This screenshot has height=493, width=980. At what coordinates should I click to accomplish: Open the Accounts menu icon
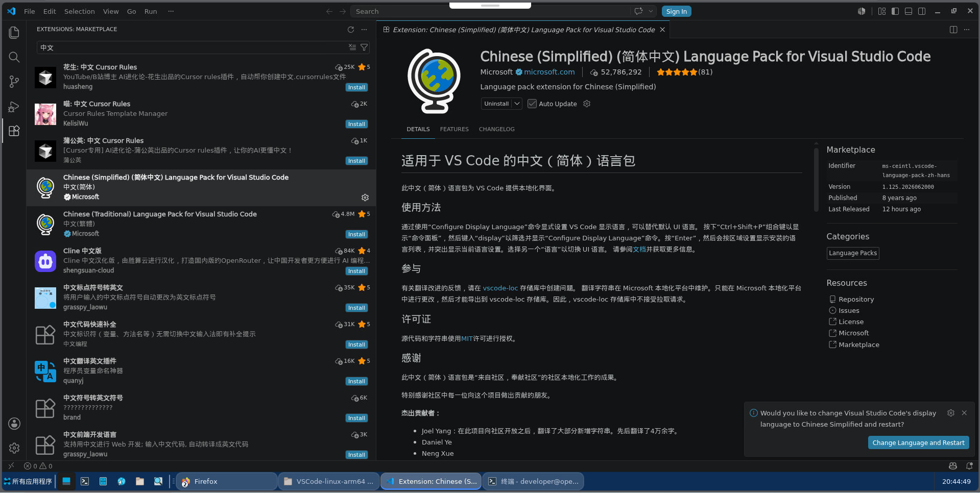tap(14, 424)
